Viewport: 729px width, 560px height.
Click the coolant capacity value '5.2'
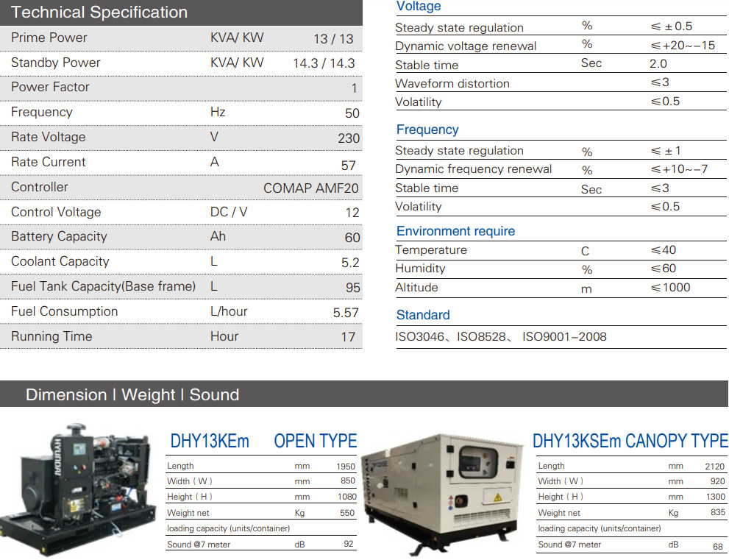350,263
